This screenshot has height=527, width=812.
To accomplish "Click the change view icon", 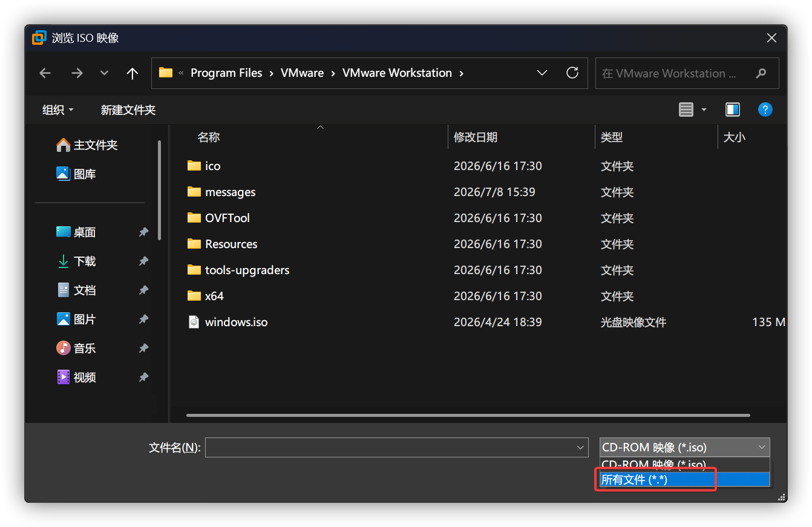I will click(686, 110).
